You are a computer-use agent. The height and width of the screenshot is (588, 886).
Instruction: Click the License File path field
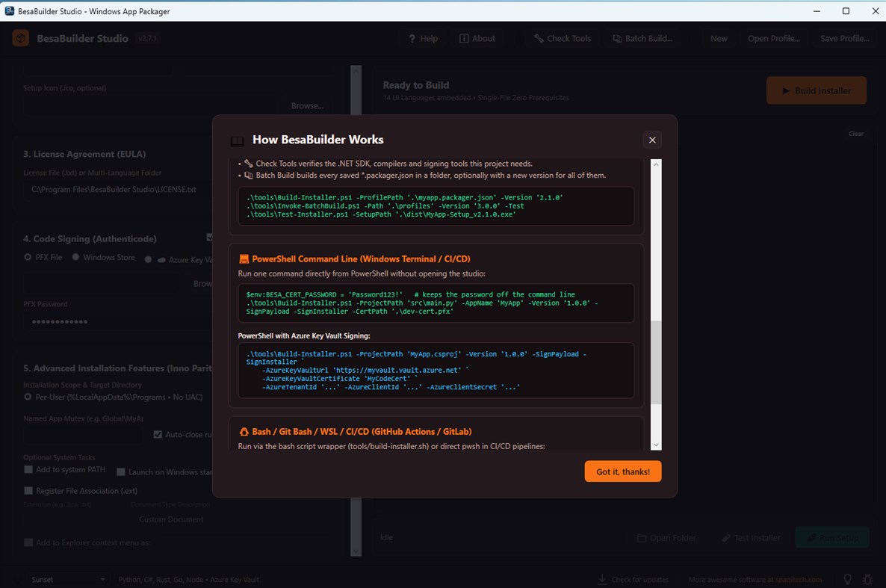pyautogui.click(x=119, y=190)
